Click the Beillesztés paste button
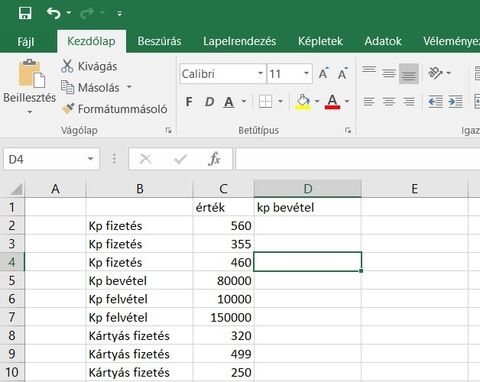 [x=29, y=87]
